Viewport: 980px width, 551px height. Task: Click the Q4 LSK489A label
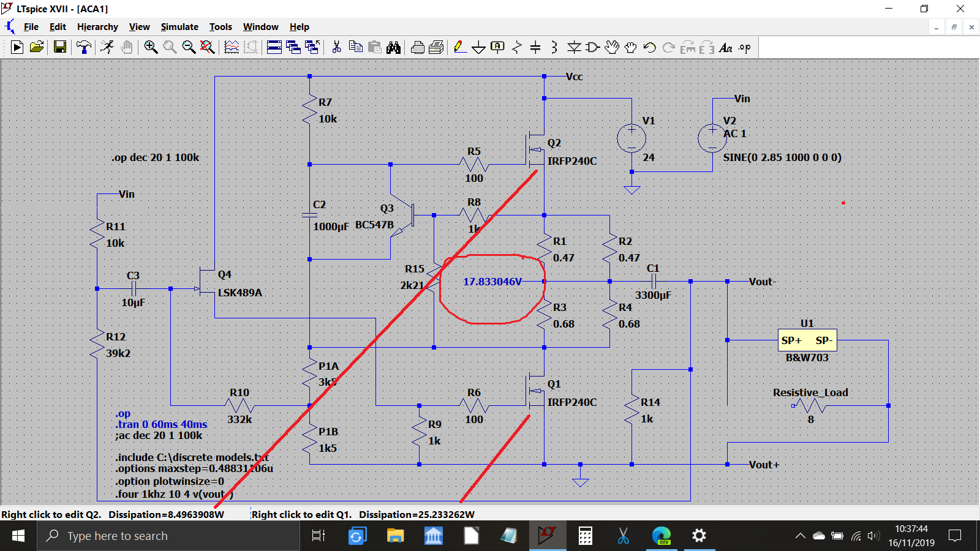(239, 293)
